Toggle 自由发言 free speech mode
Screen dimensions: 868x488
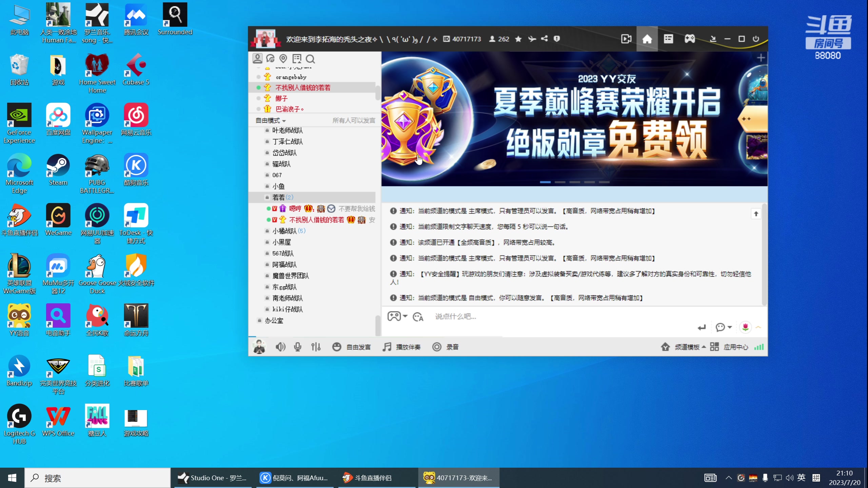click(352, 347)
